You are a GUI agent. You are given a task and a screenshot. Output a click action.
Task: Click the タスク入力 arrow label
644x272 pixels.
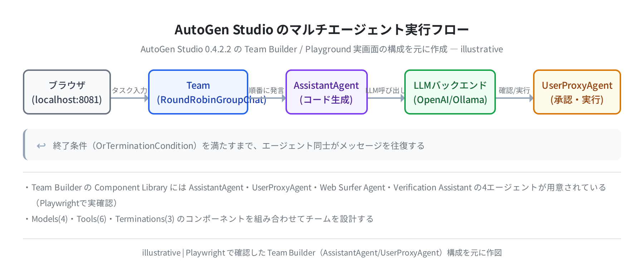pyautogui.click(x=130, y=90)
